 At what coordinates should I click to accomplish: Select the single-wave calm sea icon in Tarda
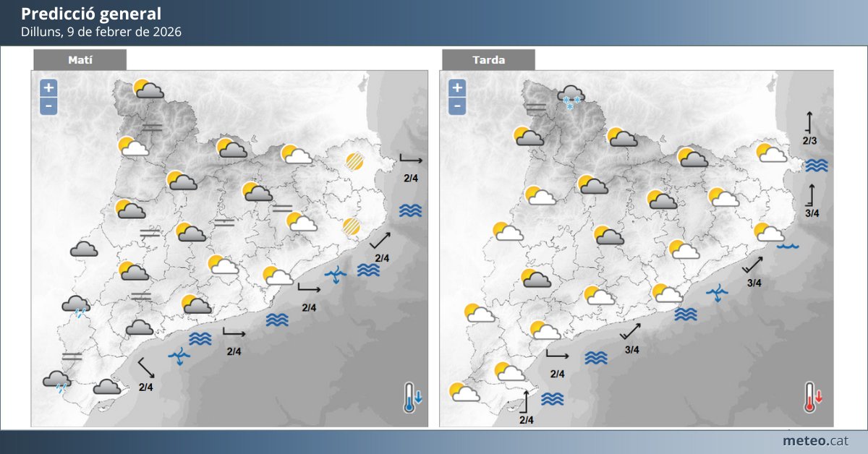click(x=788, y=247)
